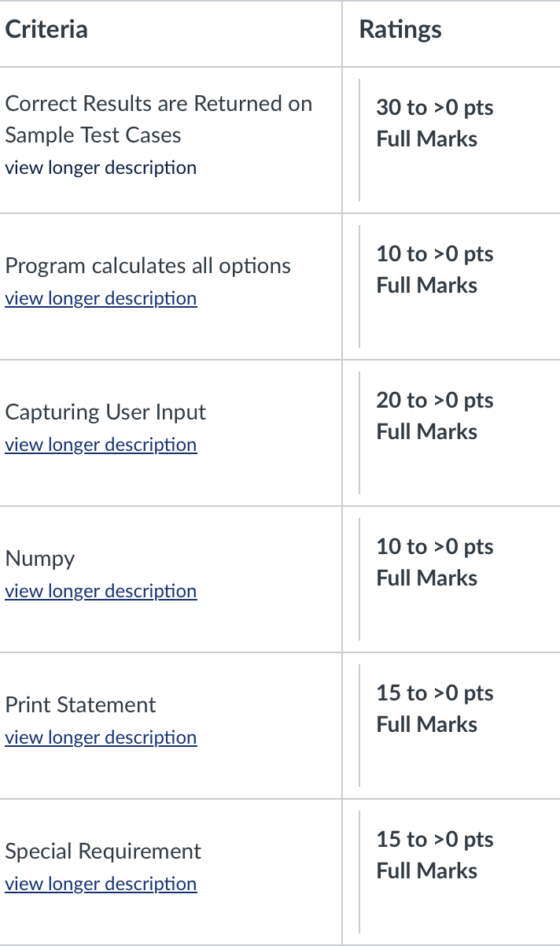Open longer description for Capturing User Input
560x946 pixels.
tap(101, 445)
